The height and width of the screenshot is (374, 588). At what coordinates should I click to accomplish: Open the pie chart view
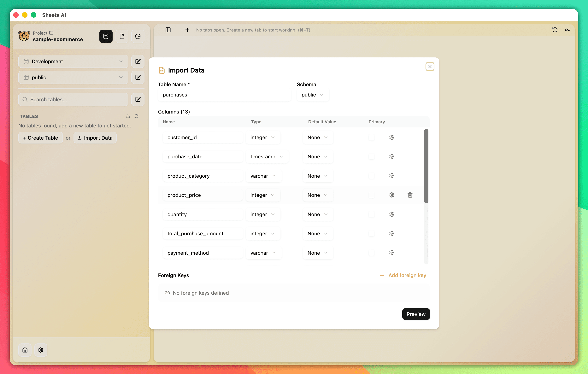[138, 36]
